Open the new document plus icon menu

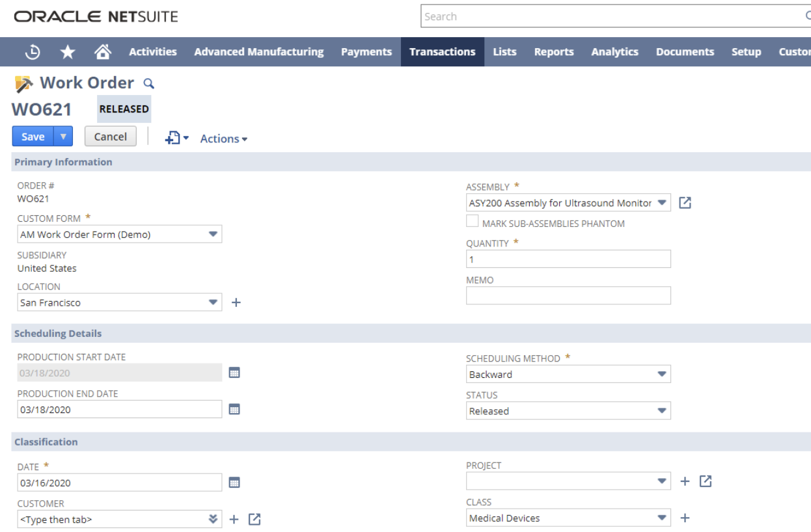coord(176,138)
